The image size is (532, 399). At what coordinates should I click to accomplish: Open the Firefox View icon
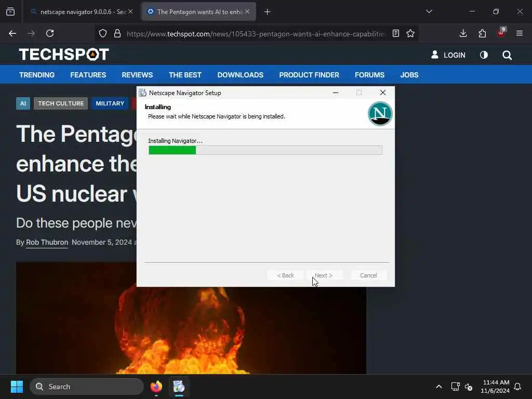(x=10, y=12)
